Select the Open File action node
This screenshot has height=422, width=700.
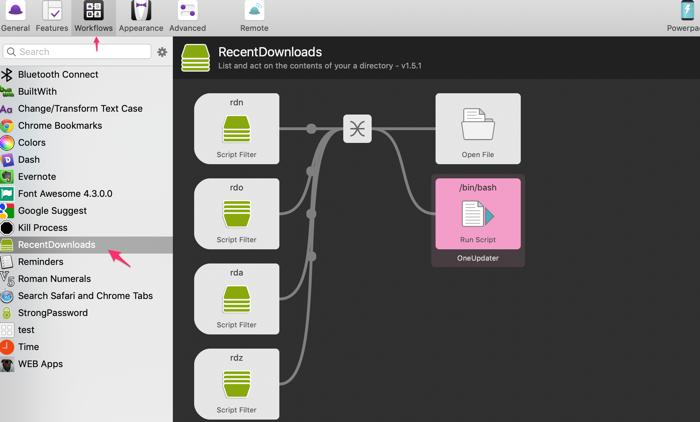477,129
